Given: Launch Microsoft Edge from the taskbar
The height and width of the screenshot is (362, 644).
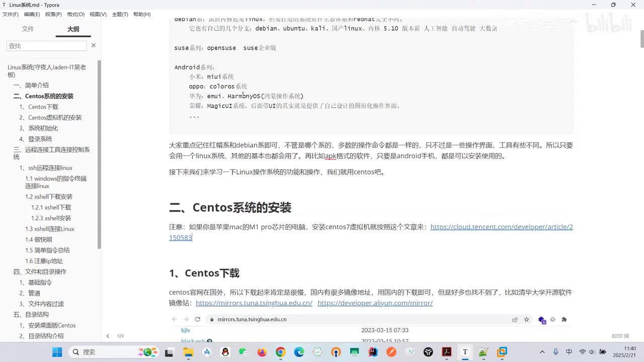Looking at the screenshot, I should 299,352.
